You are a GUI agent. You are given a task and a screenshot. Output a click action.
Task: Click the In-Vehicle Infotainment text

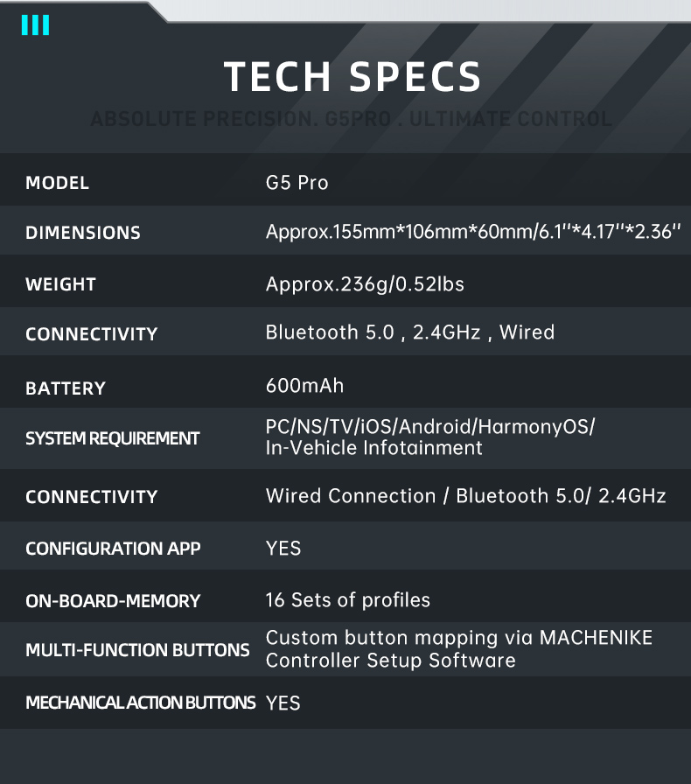coord(373,448)
